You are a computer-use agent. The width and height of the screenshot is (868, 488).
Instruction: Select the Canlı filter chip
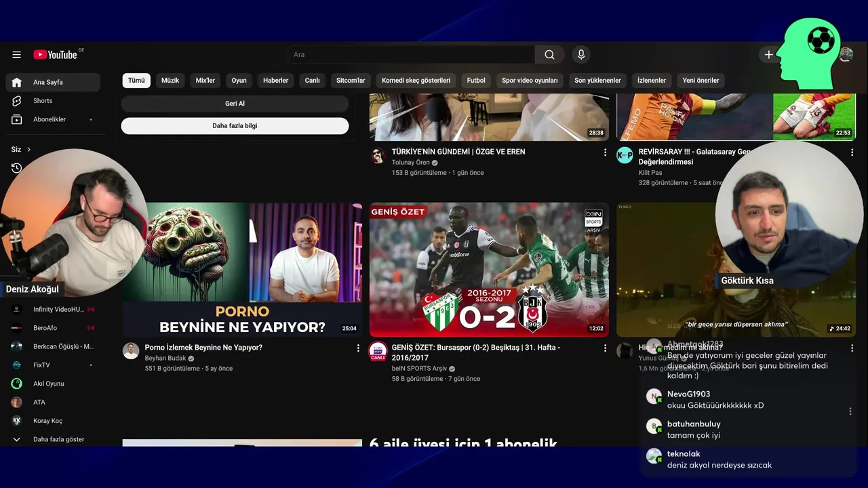coord(312,81)
